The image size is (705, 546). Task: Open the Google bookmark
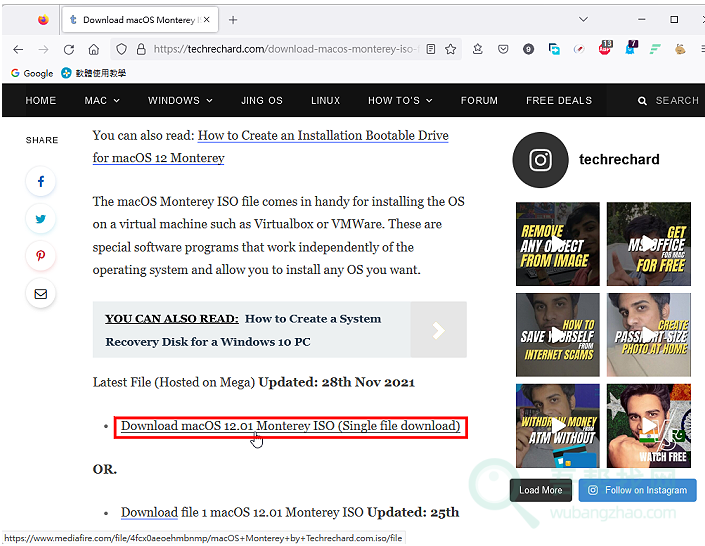(x=32, y=73)
